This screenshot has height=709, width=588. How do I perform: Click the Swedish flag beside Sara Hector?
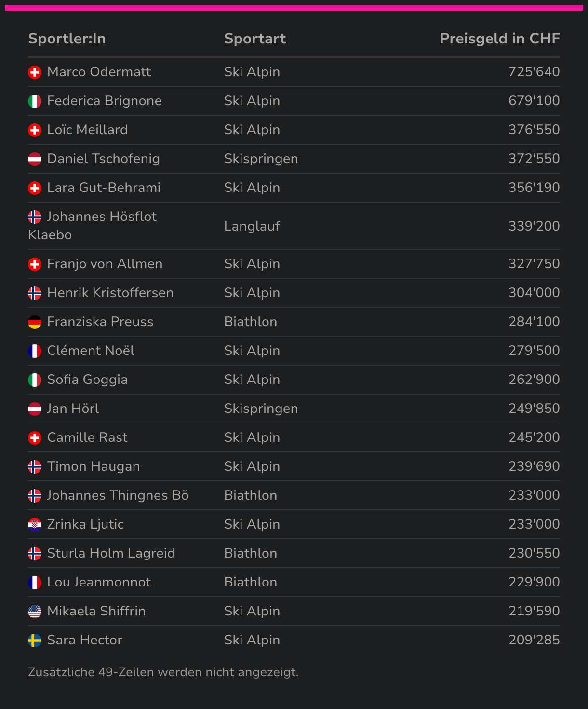(35, 641)
